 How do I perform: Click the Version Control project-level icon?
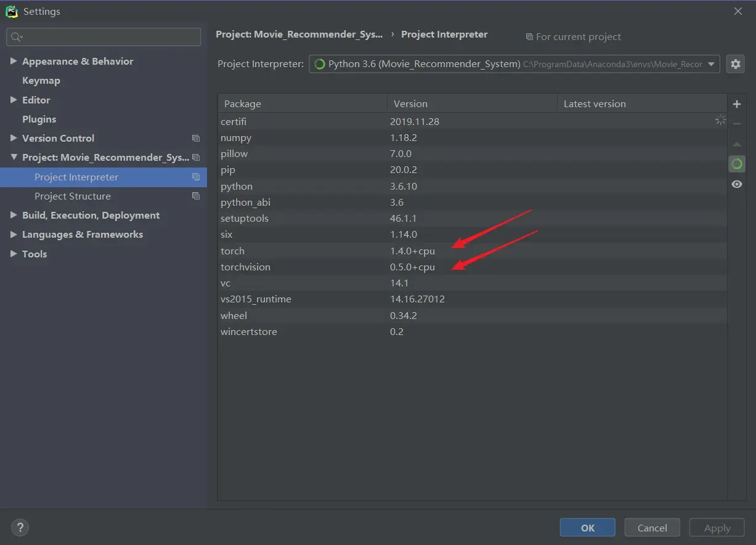tap(196, 139)
